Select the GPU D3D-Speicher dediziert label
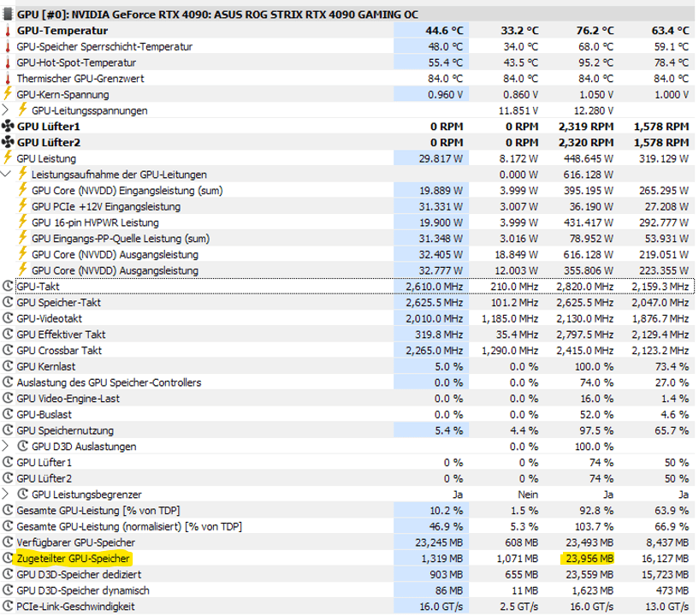Screen dimensions: 699x616 [79, 575]
